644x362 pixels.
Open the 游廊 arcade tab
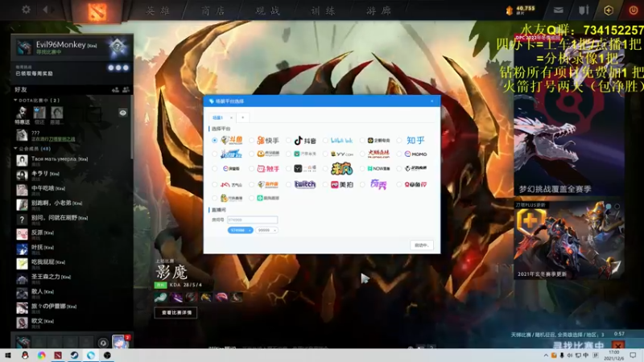coord(378,10)
